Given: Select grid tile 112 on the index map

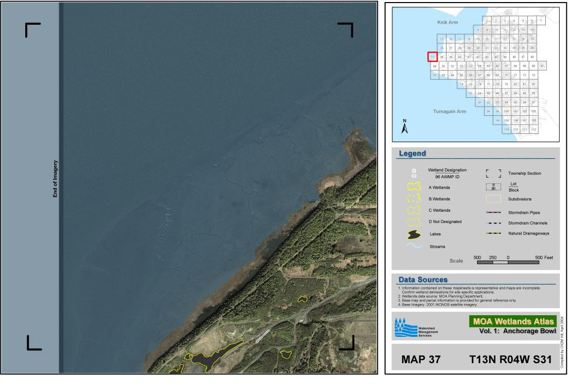Looking at the screenshot, I should coord(533,129).
